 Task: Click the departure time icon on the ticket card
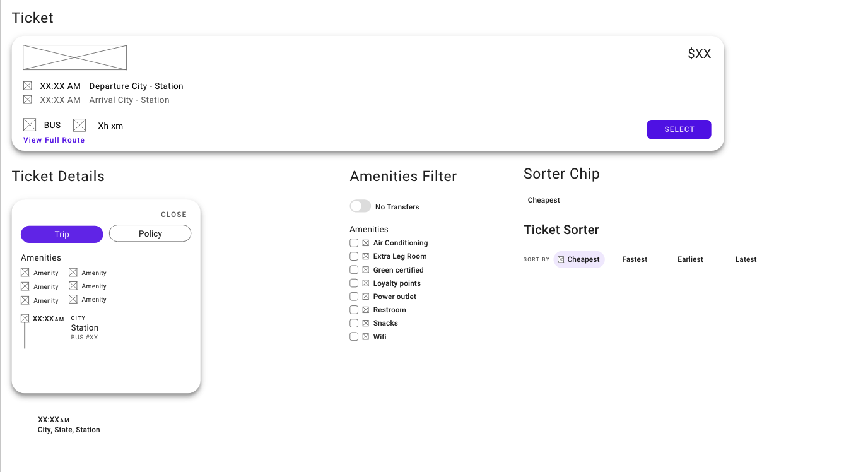[28, 85]
